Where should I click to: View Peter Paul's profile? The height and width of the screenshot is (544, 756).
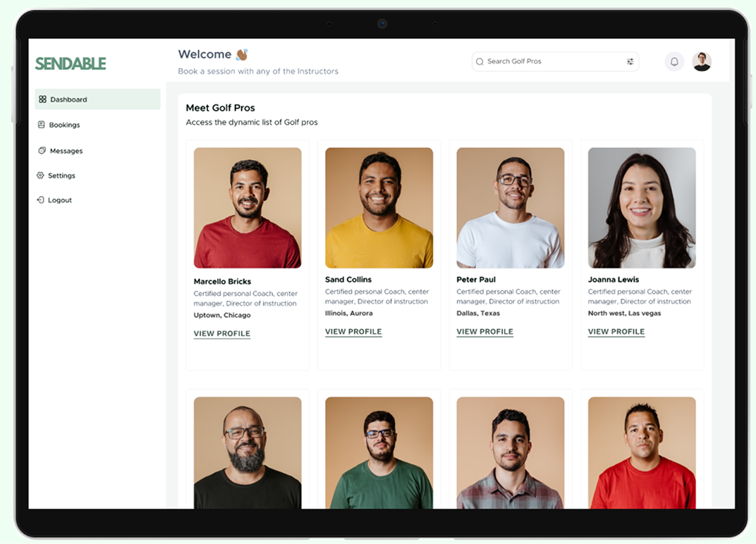coord(484,330)
